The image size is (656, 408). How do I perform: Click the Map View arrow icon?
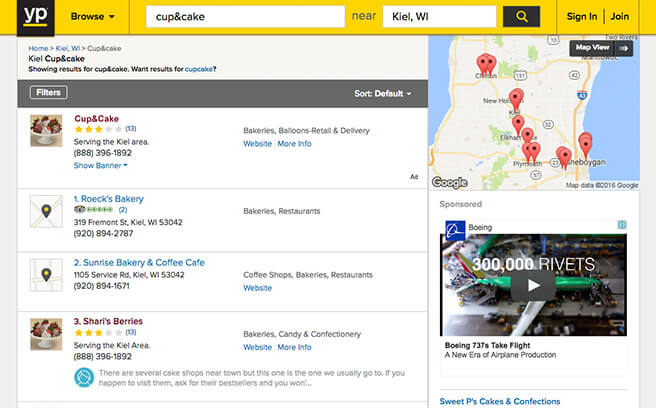coord(623,48)
